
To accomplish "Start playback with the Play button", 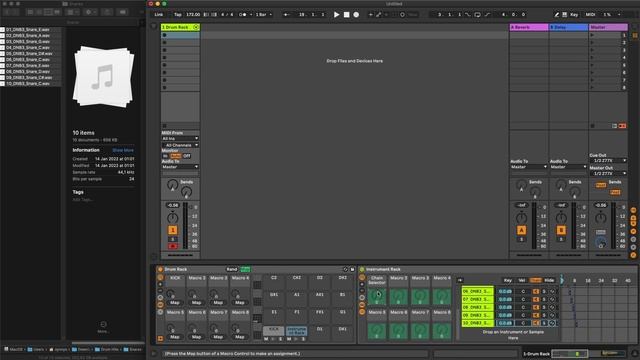I will (x=336, y=15).
